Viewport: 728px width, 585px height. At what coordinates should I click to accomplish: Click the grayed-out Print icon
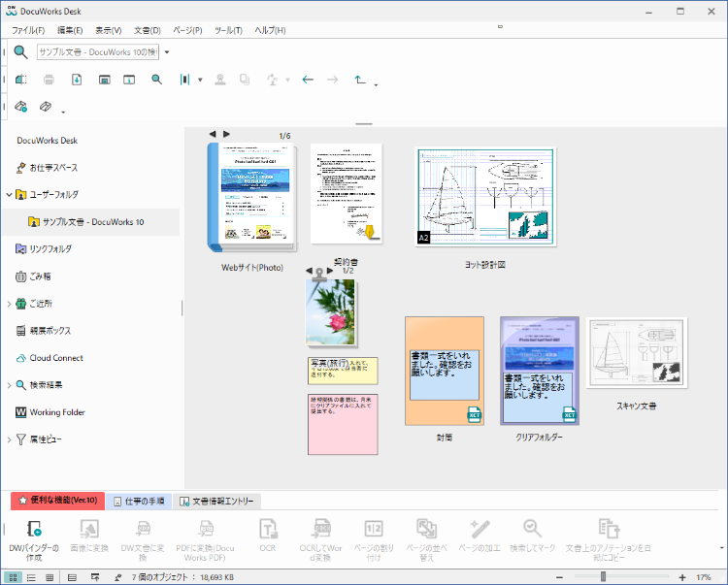point(49,80)
